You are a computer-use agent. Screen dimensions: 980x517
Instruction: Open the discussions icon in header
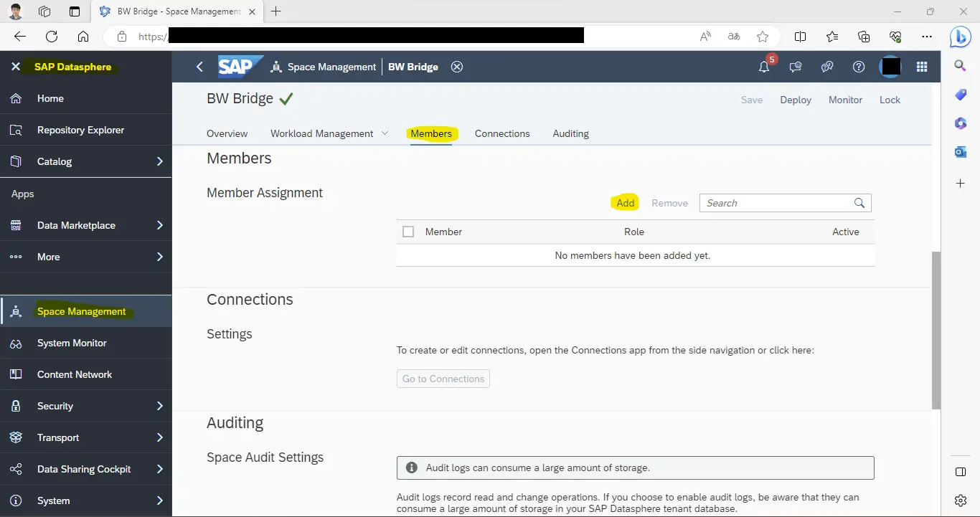tap(827, 67)
